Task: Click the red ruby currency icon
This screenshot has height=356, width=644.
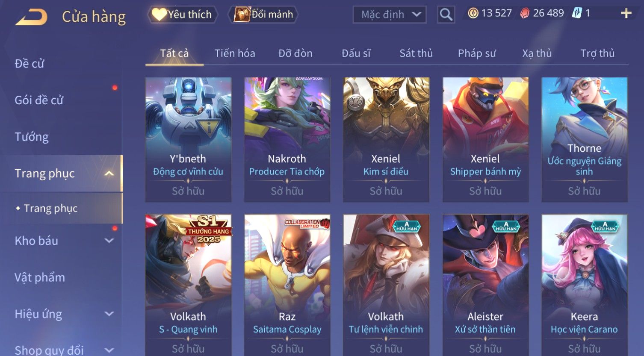Action: pos(525,13)
